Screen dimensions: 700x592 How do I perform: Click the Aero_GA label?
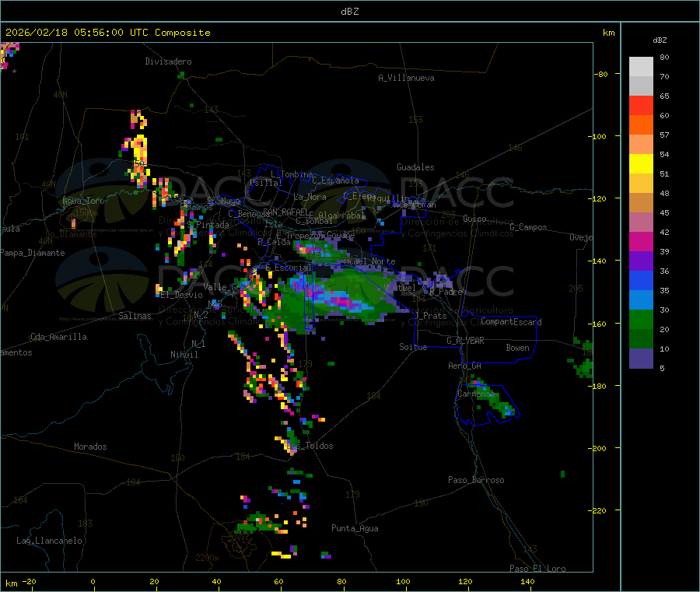tap(465, 366)
